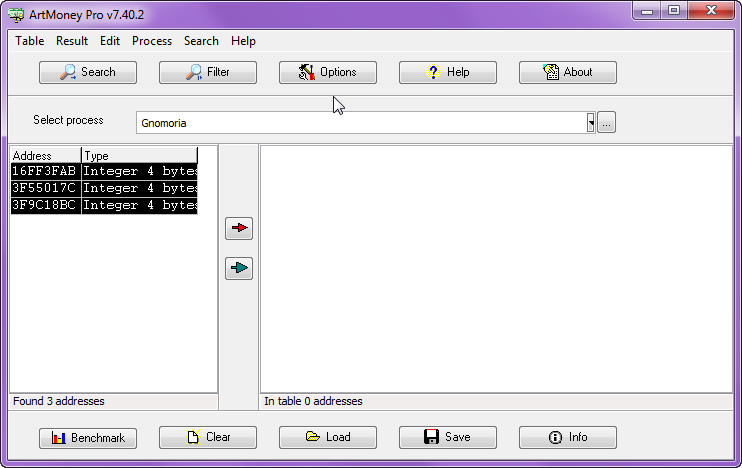The height and width of the screenshot is (468, 742).
Task: Minimize the ArtMoney window
Action: [646, 10]
